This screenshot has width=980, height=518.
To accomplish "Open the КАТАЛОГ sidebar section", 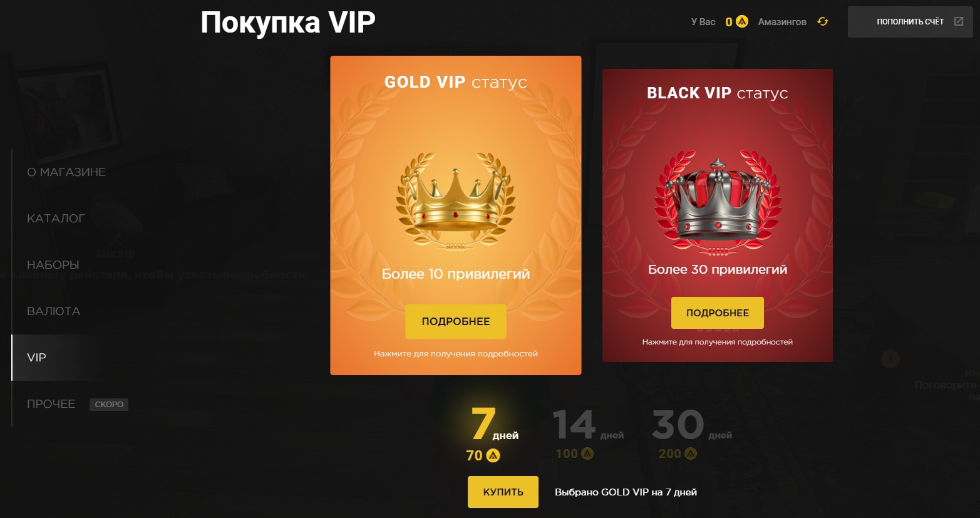I will coord(56,219).
